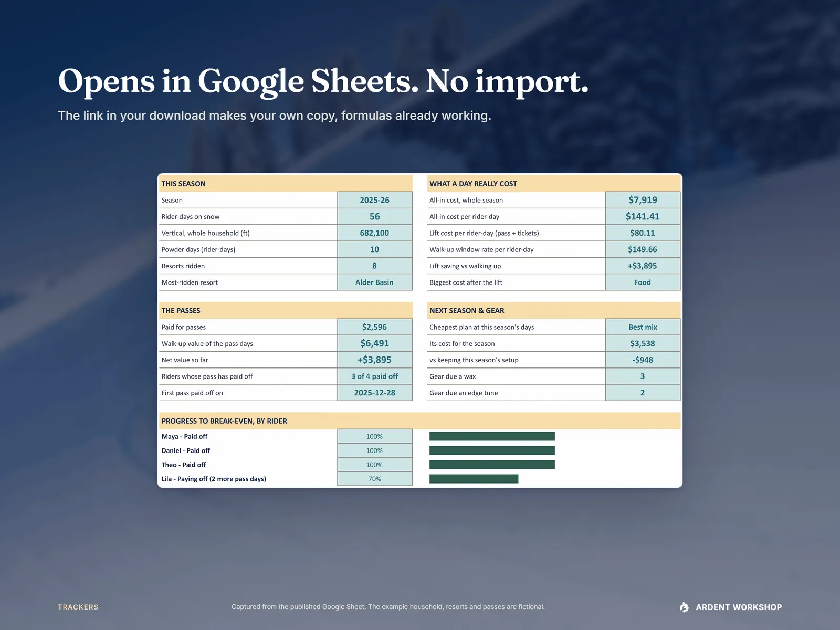This screenshot has height=630, width=840.
Task: Select the PROGRESS TO BREAK-EVEN, BY RIDER header
Action: pyautogui.click(x=420, y=421)
